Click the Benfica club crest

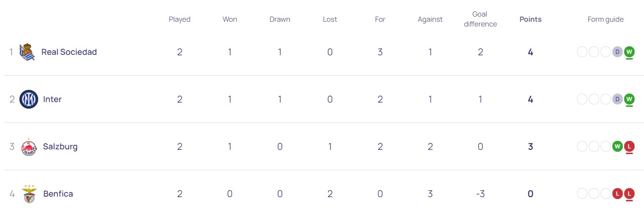[x=29, y=194]
